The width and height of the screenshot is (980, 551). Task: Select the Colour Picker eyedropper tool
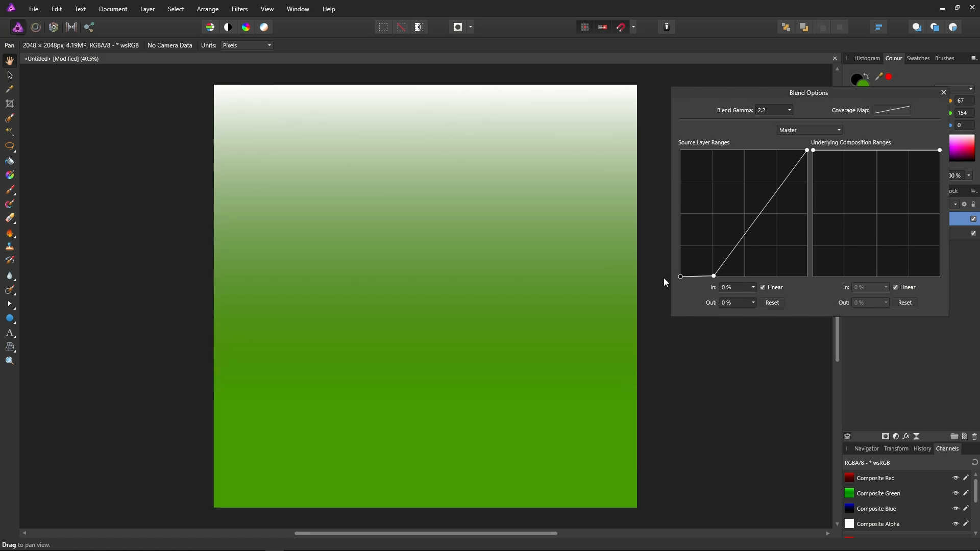pos(9,89)
